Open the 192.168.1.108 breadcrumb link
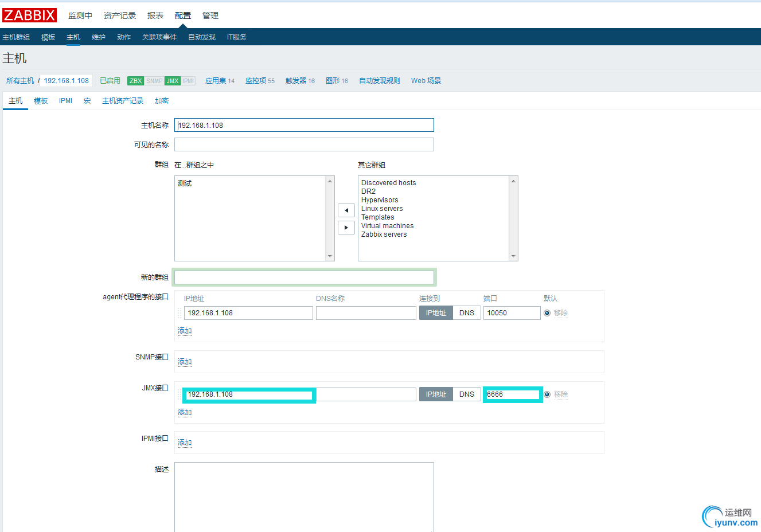This screenshot has height=532, width=761. tap(67, 81)
